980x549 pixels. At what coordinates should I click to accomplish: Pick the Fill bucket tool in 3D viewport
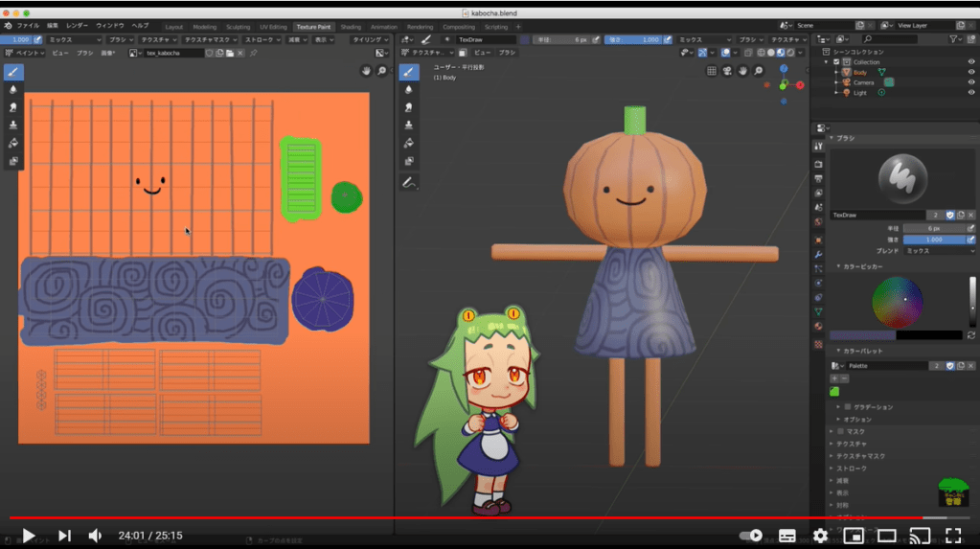pyautogui.click(x=408, y=143)
